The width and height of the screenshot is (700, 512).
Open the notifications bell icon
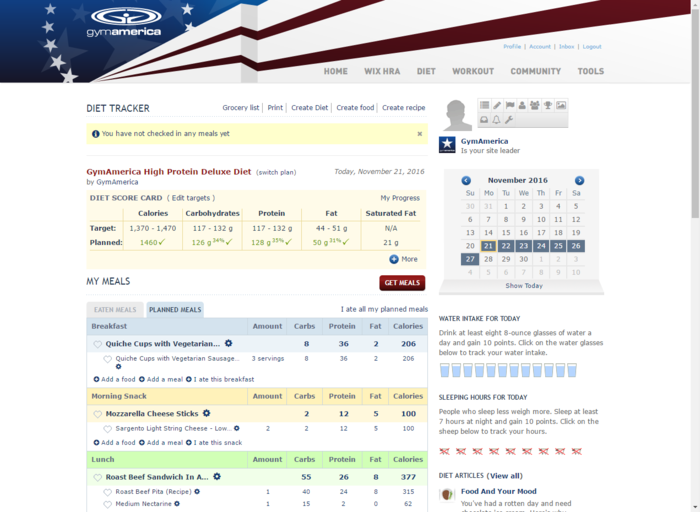coord(496,120)
